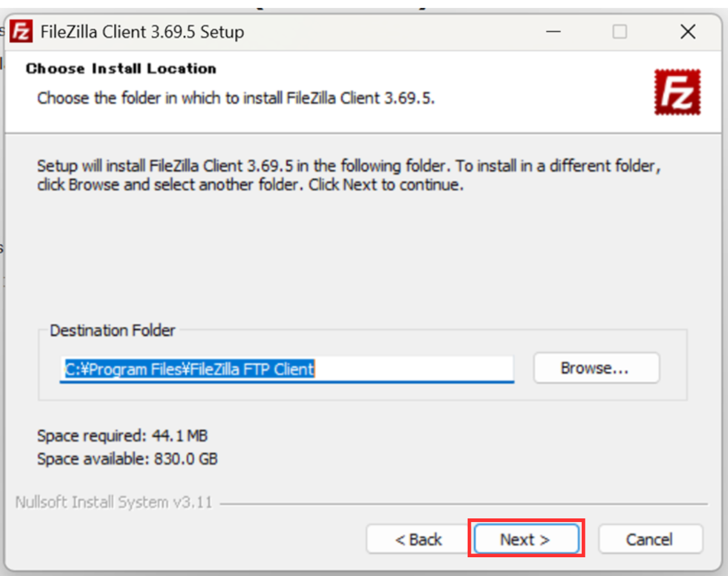The width and height of the screenshot is (728, 576).
Task: Click the large FileZilla logo in the header
Action: pyautogui.click(x=677, y=92)
